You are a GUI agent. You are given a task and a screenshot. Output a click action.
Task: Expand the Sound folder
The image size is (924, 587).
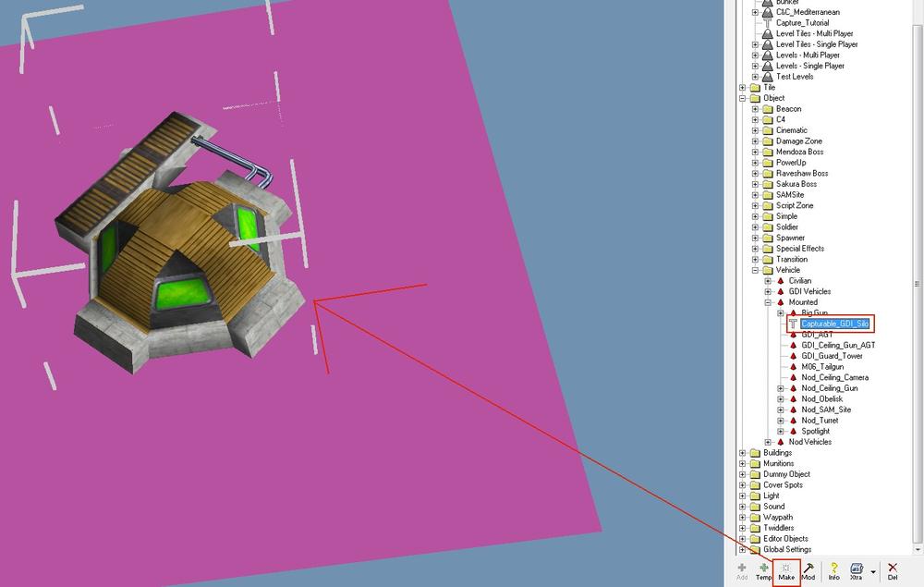click(x=743, y=507)
